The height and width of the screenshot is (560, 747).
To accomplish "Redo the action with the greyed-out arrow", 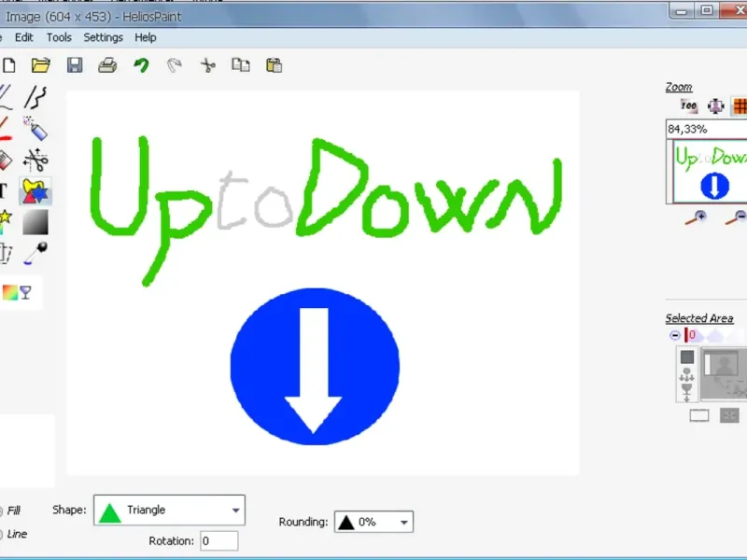I will (175, 65).
